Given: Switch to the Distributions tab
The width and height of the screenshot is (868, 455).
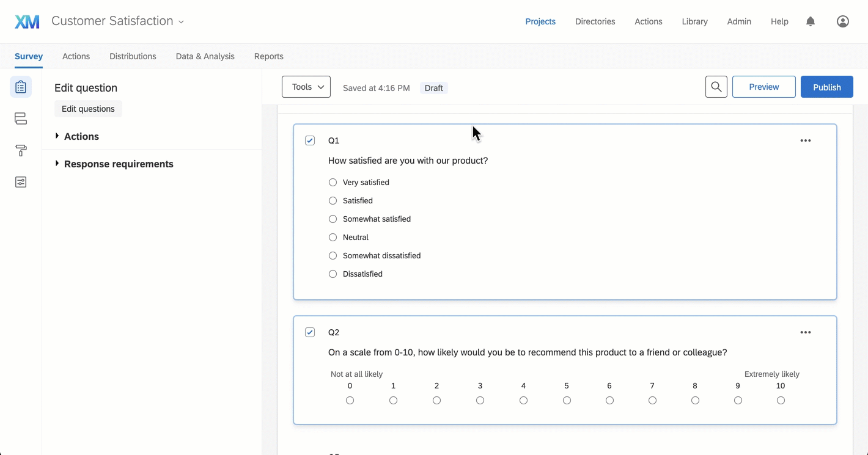Looking at the screenshot, I should pos(133,56).
